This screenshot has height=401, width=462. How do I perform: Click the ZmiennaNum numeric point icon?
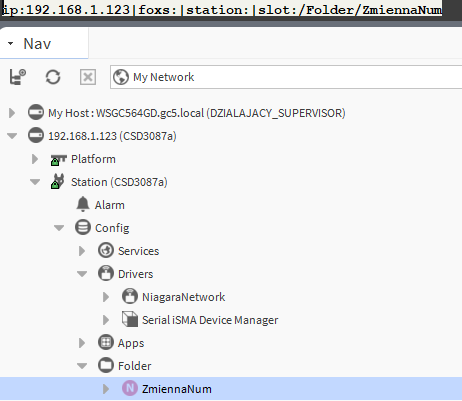pyautogui.click(x=130, y=388)
